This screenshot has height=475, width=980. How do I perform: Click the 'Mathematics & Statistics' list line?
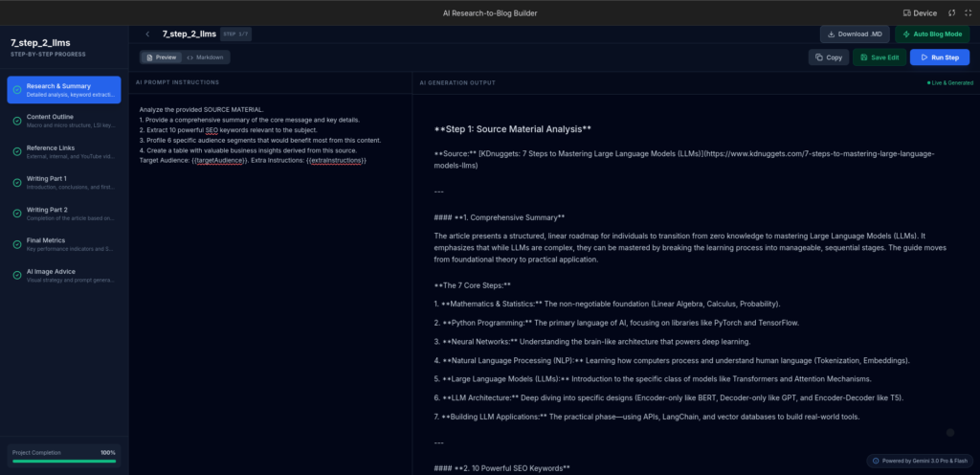pyautogui.click(x=607, y=305)
